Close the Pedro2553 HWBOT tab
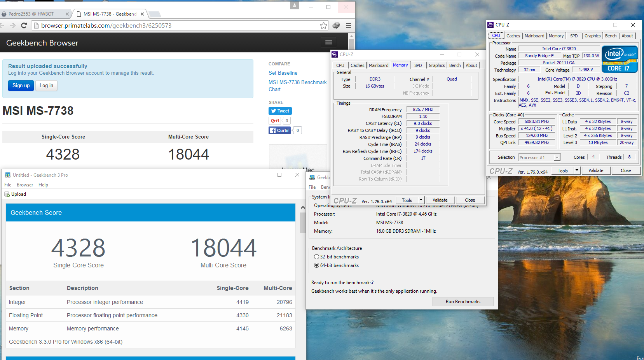This screenshot has height=360, width=644. [x=67, y=14]
